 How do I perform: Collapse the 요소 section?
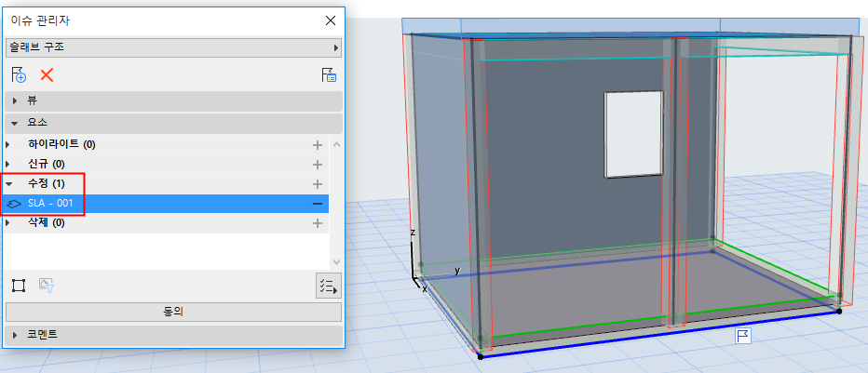click(x=15, y=123)
